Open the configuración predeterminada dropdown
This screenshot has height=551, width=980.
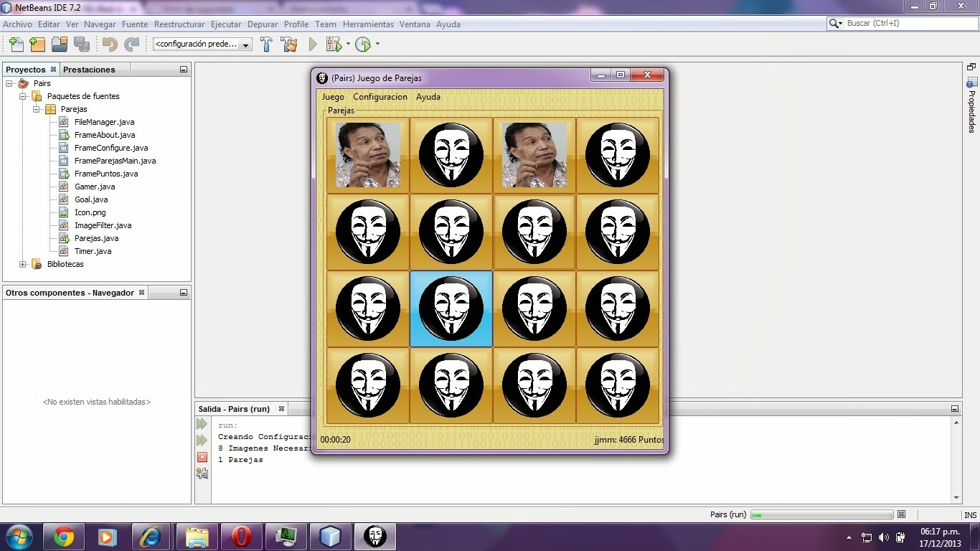click(245, 44)
